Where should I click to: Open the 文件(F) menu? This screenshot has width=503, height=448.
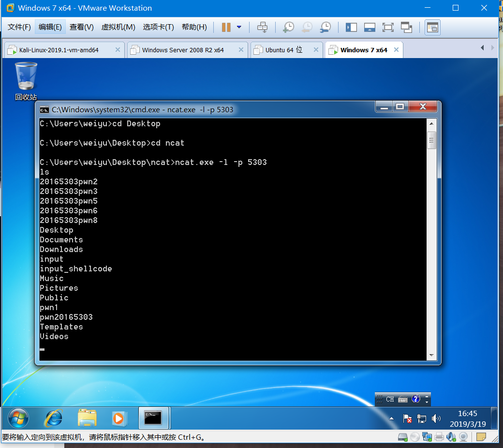point(19,27)
